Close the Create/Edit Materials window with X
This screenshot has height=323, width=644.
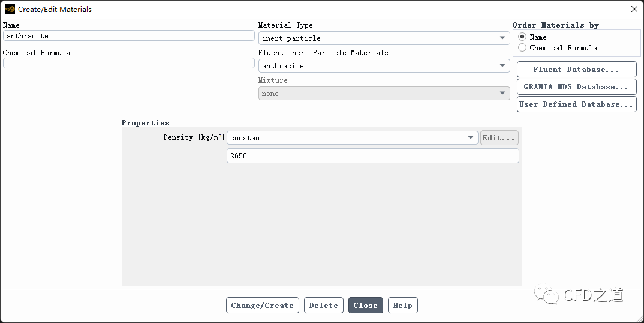point(634,9)
